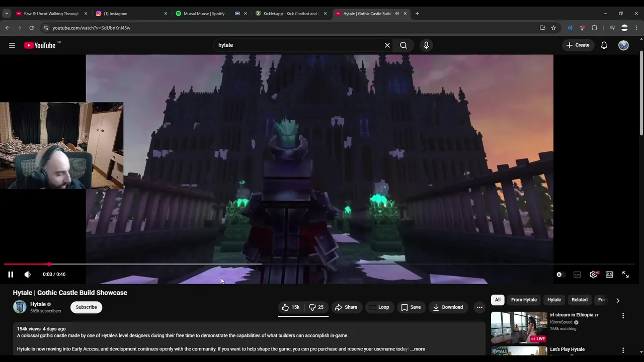Toggle the autoplay switch in the player
The height and width of the screenshot is (362, 644).
559,275
